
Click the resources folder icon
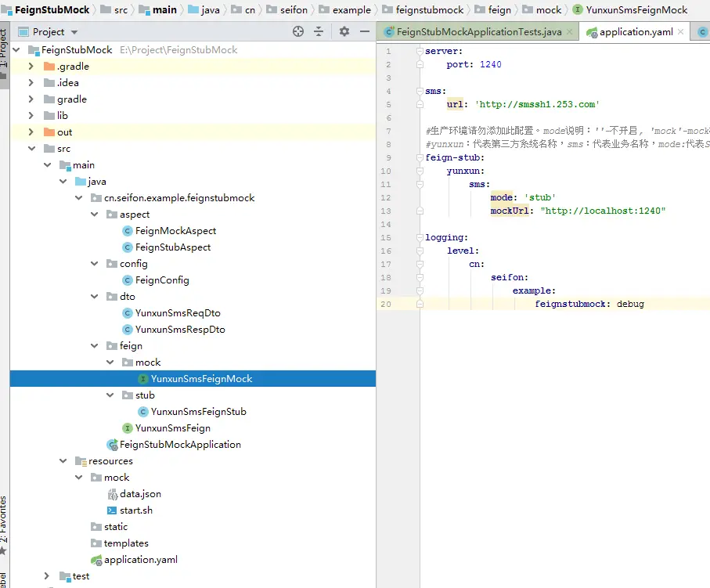(x=81, y=461)
